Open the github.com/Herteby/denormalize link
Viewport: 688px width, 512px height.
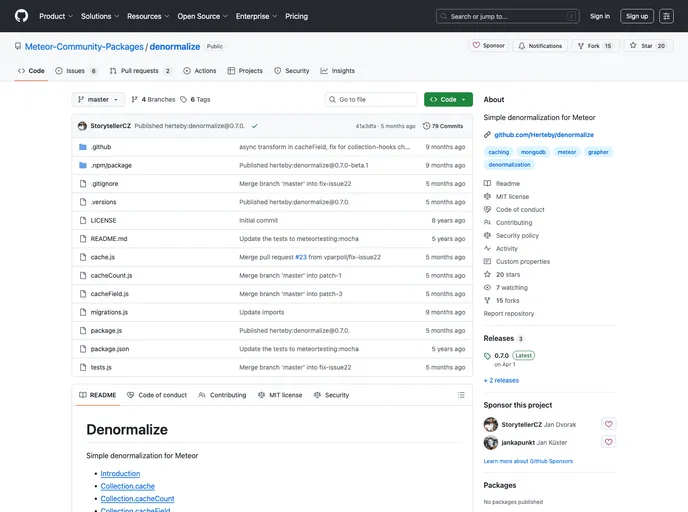544,135
